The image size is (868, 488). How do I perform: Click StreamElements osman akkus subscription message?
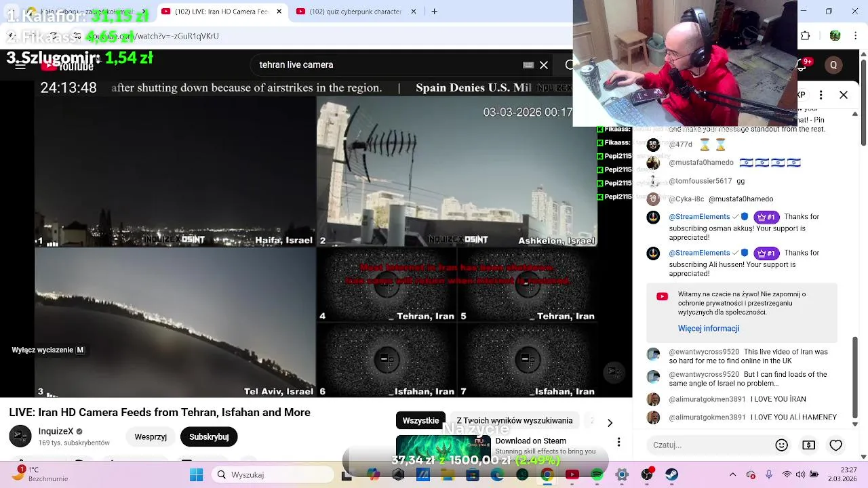741,226
